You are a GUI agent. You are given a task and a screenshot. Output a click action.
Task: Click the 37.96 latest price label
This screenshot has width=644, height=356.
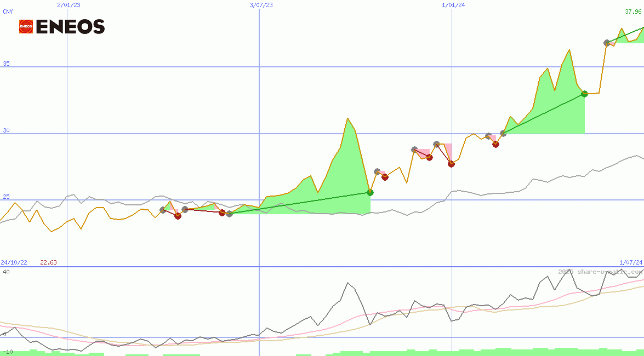pos(634,11)
